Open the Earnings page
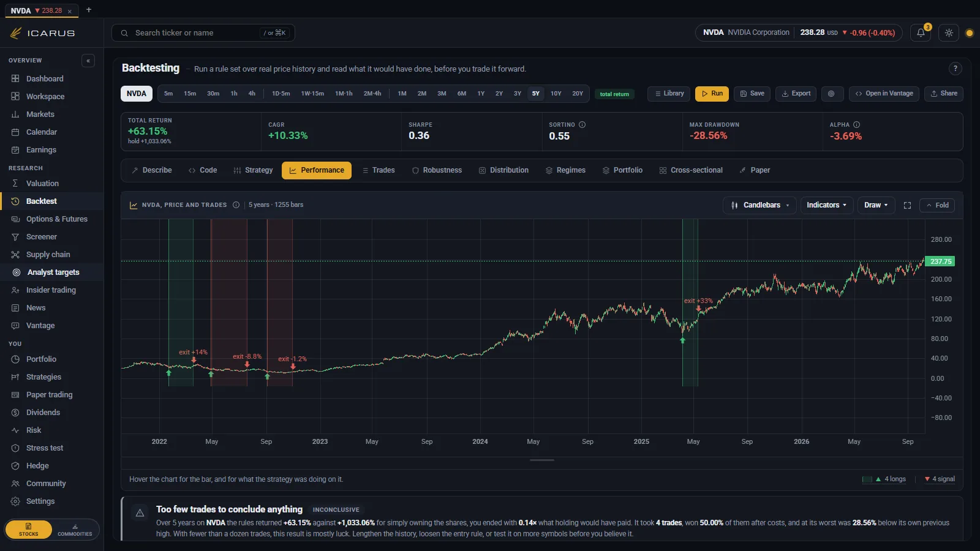This screenshot has height=551, width=980. coord(52,150)
